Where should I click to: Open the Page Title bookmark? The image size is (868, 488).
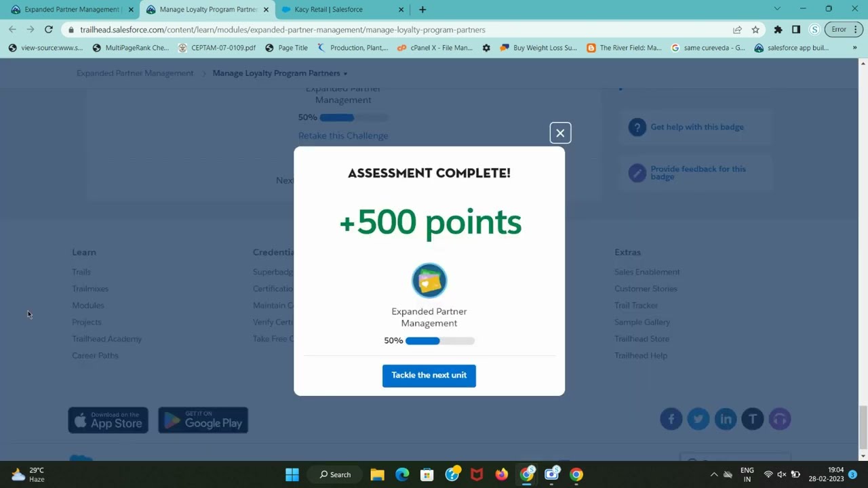pos(286,48)
